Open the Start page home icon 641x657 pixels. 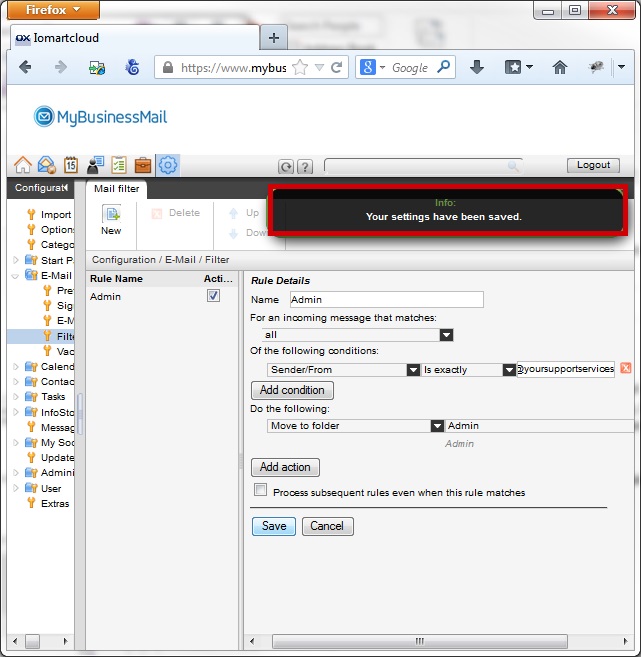click(x=22, y=166)
